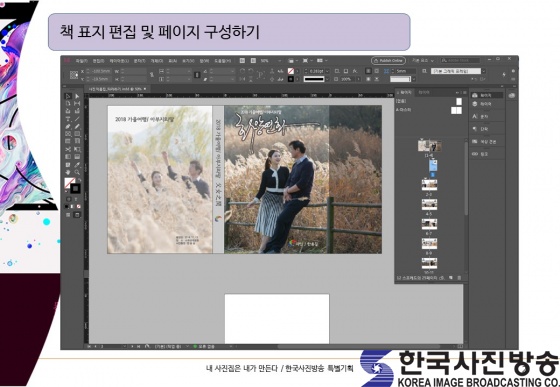Select the Pencil tool
The height and width of the screenshot is (387, 560).
coord(77,126)
